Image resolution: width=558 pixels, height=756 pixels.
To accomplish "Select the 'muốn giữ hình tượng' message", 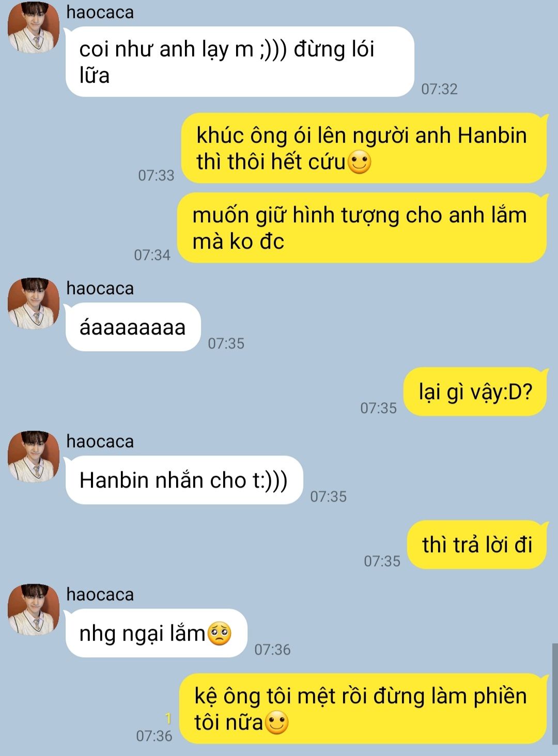I will pyautogui.click(x=362, y=228).
